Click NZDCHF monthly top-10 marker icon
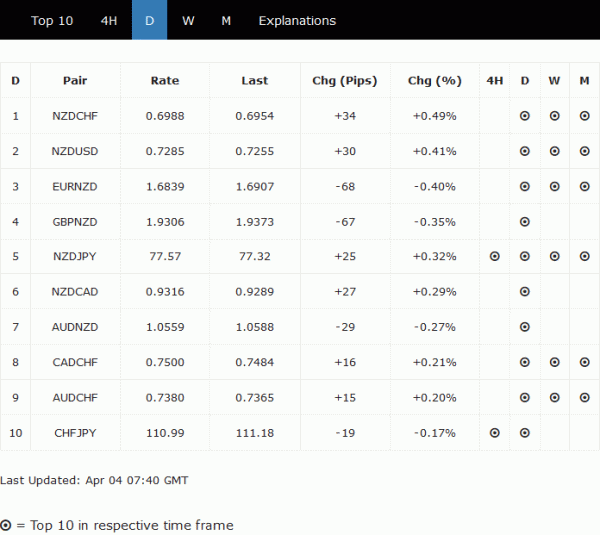The width and height of the screenshot is (600, 535). 584,116
